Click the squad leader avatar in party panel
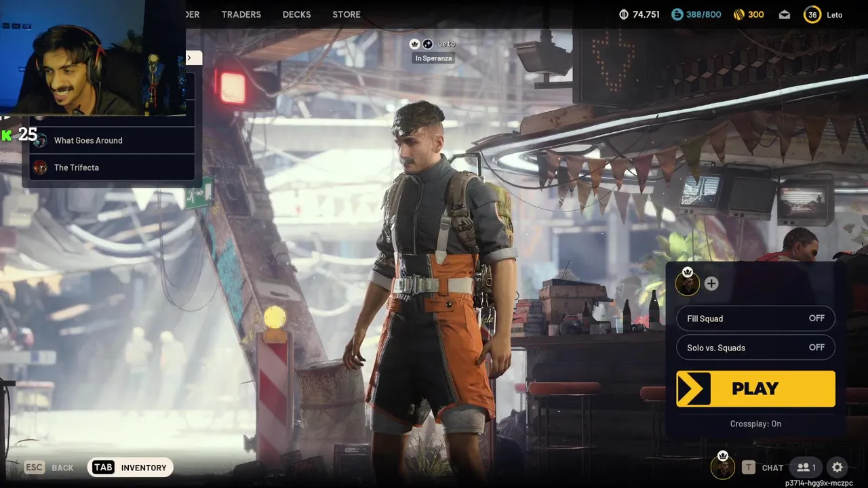 click(688, 283)
